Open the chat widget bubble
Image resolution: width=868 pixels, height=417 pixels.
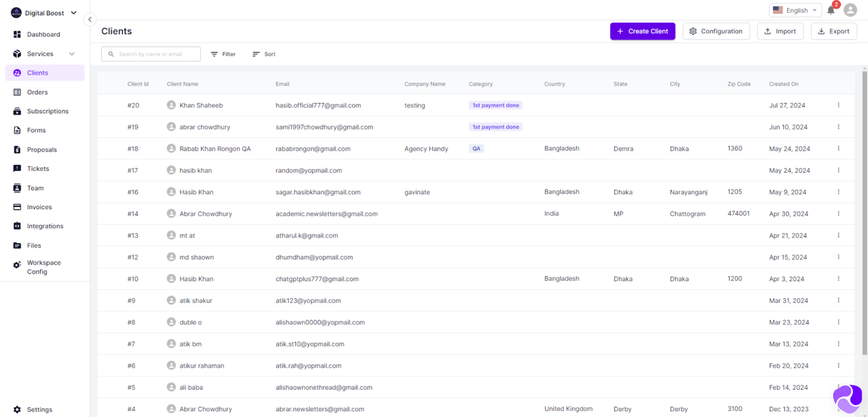847,399
